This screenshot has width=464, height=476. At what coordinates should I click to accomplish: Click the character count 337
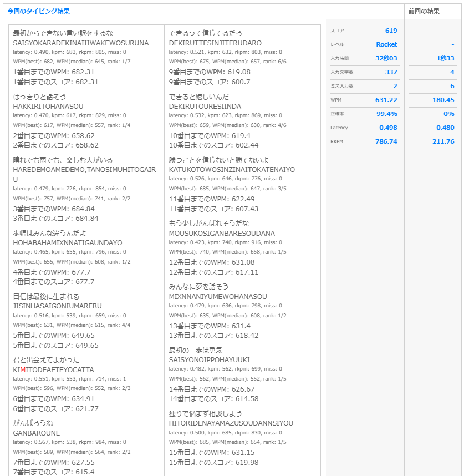tap(391, 72)
